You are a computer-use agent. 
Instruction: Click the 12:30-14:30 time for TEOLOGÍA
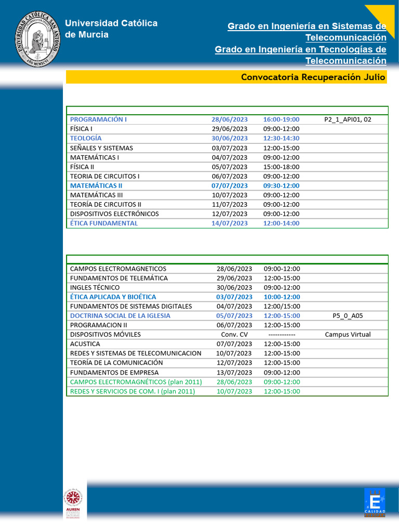(281, 138)
